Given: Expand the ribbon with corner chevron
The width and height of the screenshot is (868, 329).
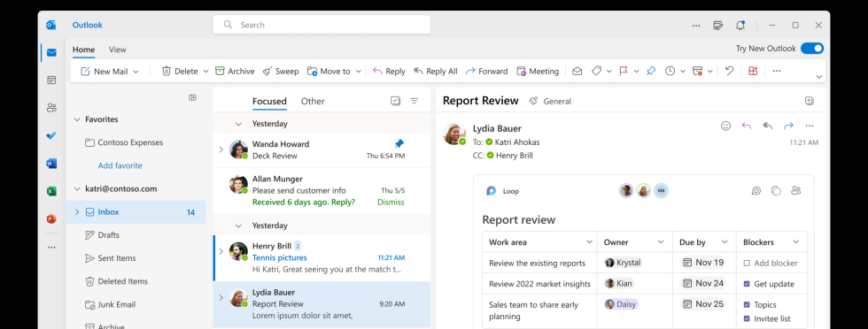Looking at the screenshot, I should [x=819, y=76].
